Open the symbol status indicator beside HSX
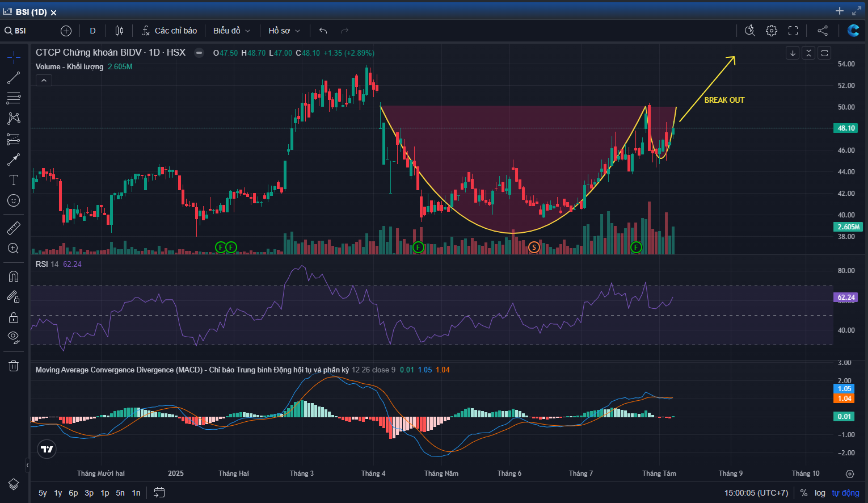Image resolution: width=868 pixels, height=503 pixels. tap(199, 53)
